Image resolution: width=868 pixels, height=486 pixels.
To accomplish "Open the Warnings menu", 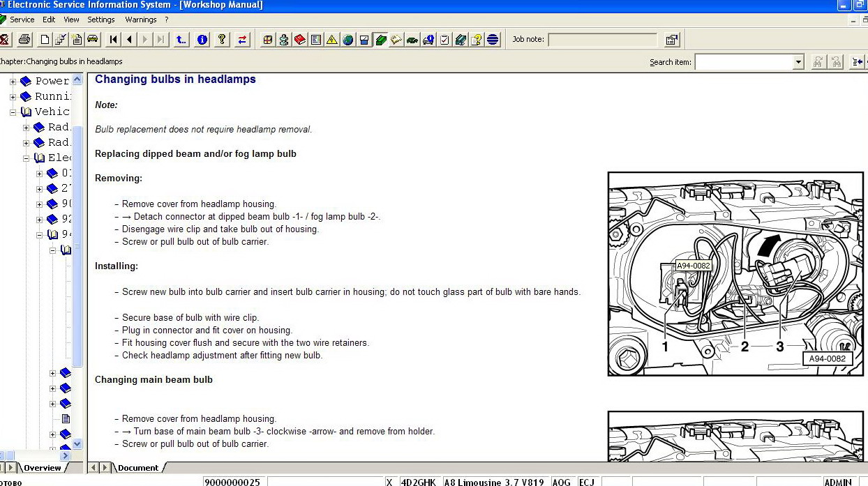I will pos(141,20).
